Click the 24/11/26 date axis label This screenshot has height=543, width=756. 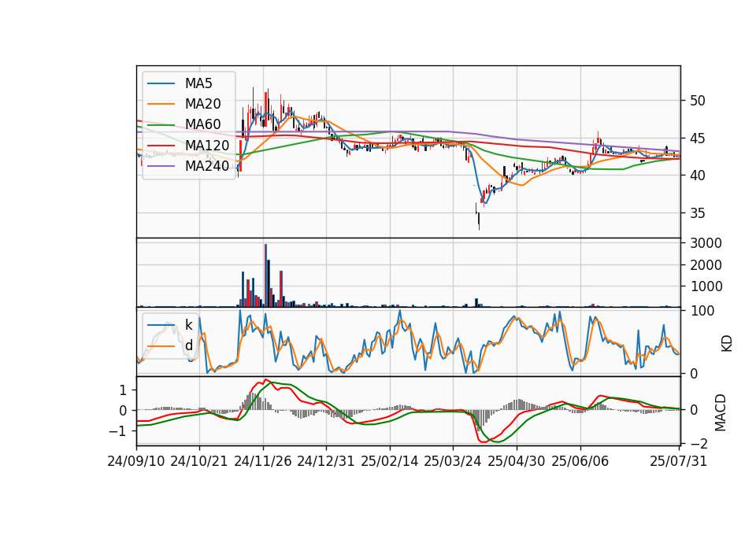(263, 461)
